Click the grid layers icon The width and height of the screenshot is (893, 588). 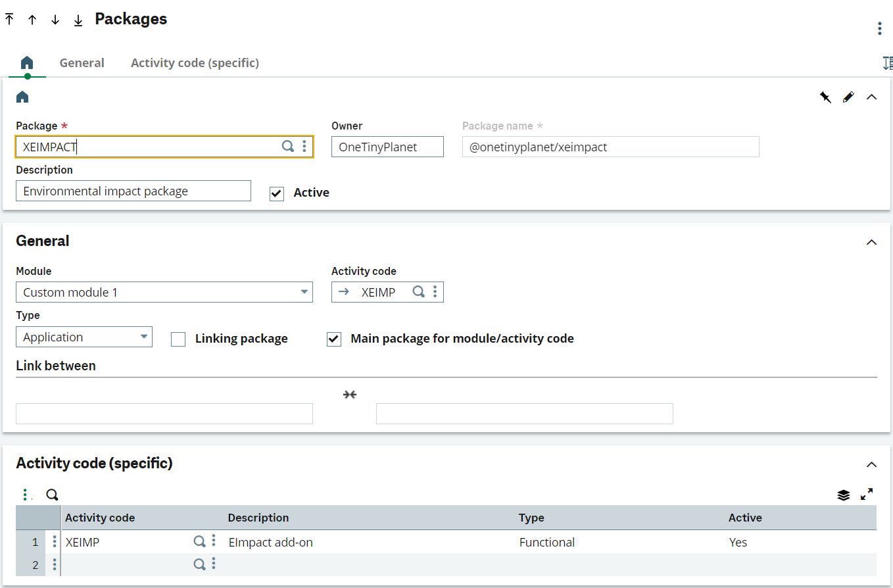point(844,495)
